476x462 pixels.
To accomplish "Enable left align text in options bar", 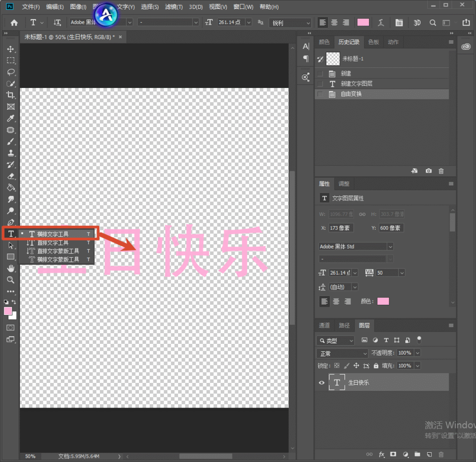I will (x=323, y=22).
